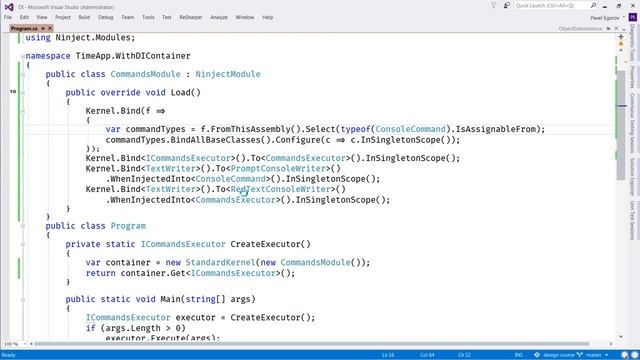Click the send feedback icon
Image resolution: width=640 pixels, height=360 pixels.
click(x=507, y=6)
